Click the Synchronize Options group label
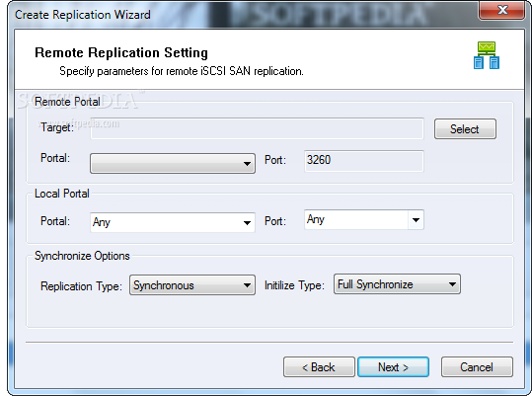This screenshot has width=532, height=396. point(82,256)
